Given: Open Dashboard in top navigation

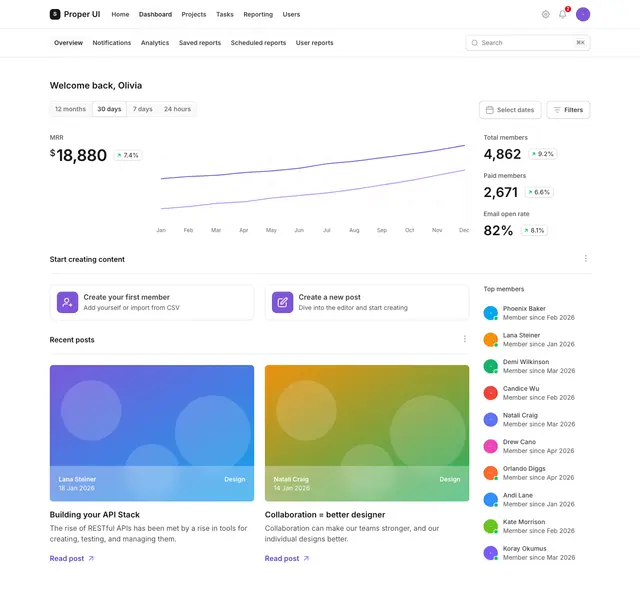Looking at the screenshot, I should [x=155, y=14].
